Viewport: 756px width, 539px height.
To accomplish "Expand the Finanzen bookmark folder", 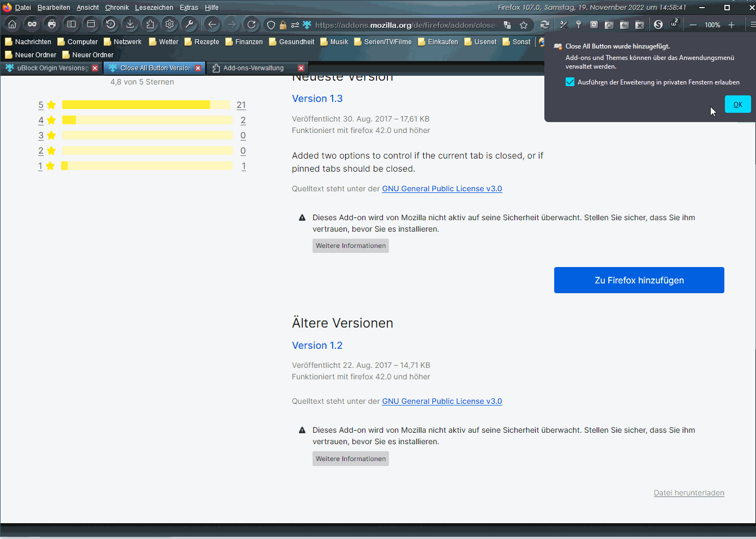I will coord(244,42).
